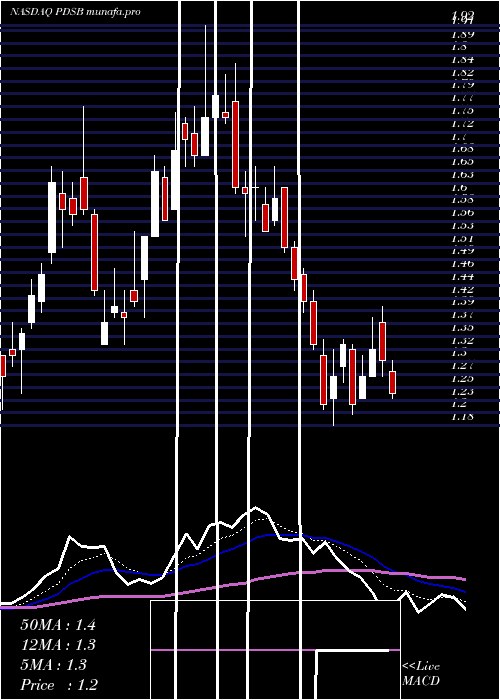Click the 1.63 price axis label
Screen dimensions: 500x700
(x=462, y=175)
